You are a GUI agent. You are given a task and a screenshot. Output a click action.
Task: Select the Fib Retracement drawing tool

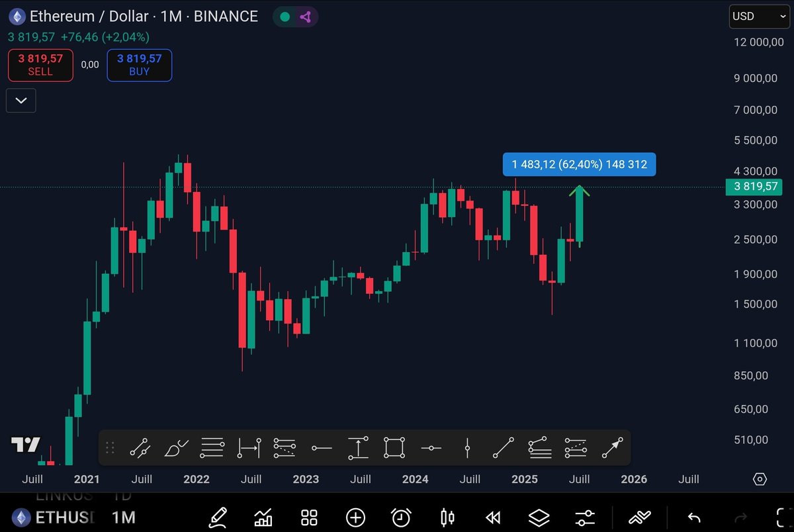pos(212,448)
